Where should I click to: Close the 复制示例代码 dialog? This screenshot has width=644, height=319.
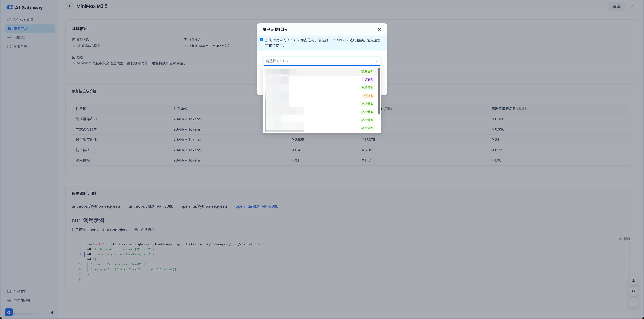click(379, 30)
